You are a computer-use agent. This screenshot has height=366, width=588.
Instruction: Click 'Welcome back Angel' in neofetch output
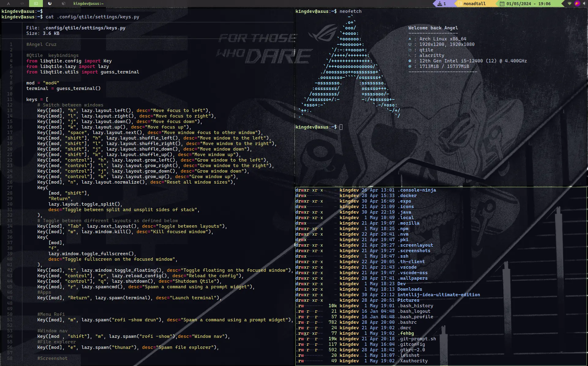pyautogui.click(x=433, y=28)
